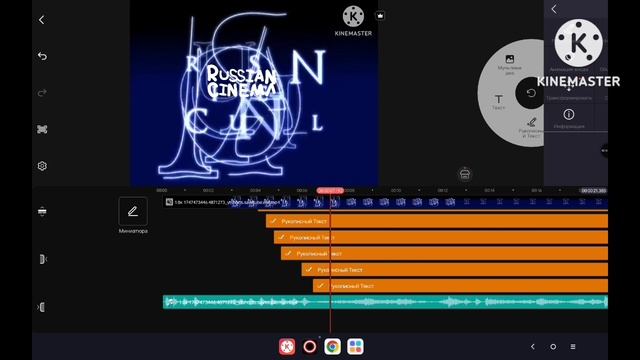The width and height of the screenshot is (640, 360).
Task: Select the main video clip track
Action: point(385,202)
